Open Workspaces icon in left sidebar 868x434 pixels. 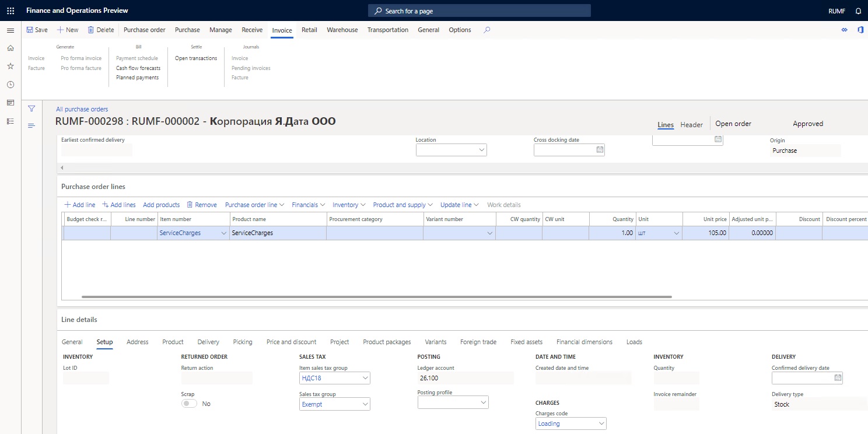pos(10,103)
